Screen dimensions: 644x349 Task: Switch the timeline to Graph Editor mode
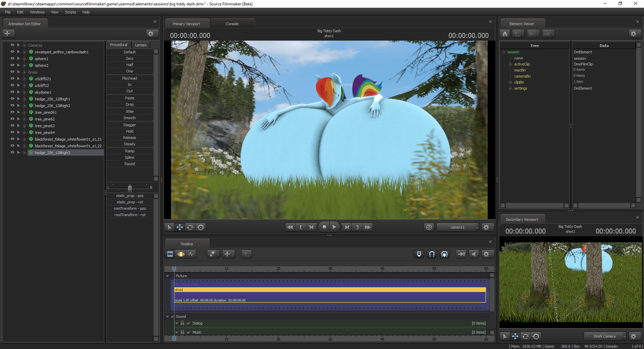(191, 254)
